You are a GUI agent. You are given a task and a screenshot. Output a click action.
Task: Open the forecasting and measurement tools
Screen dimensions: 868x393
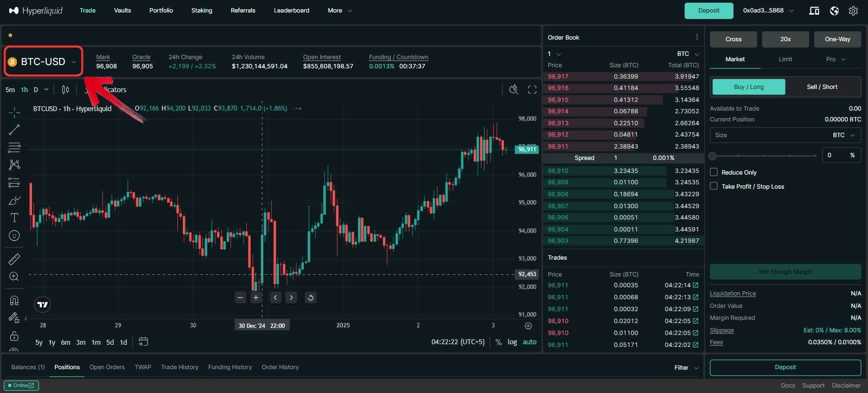(14, 183)
